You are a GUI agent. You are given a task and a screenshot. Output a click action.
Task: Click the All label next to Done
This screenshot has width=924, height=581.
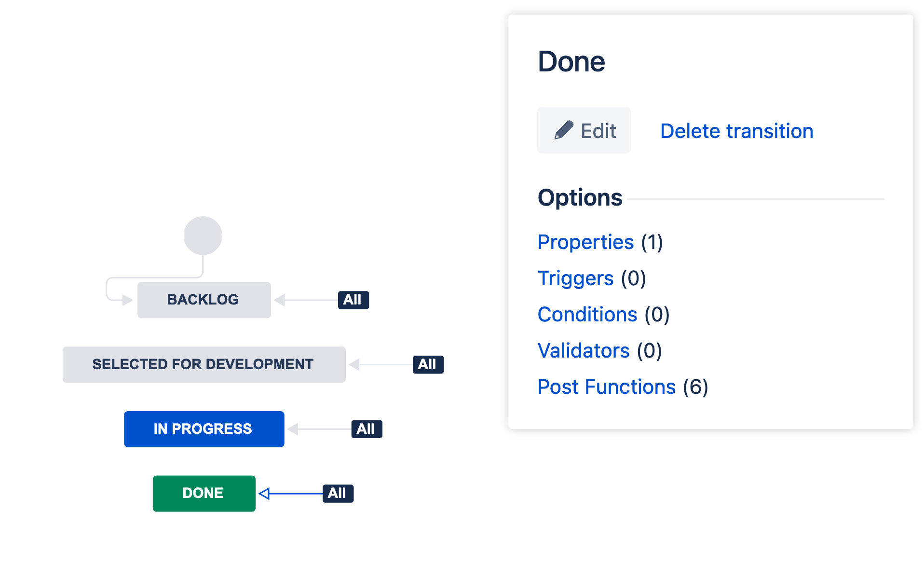tap(338, 493)
